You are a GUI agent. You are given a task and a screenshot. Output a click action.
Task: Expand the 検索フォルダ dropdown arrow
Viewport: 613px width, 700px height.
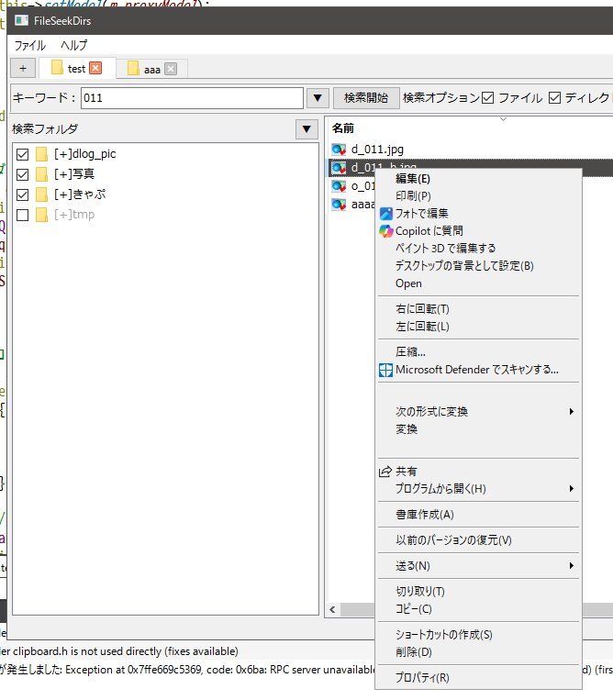coord(306,129)
